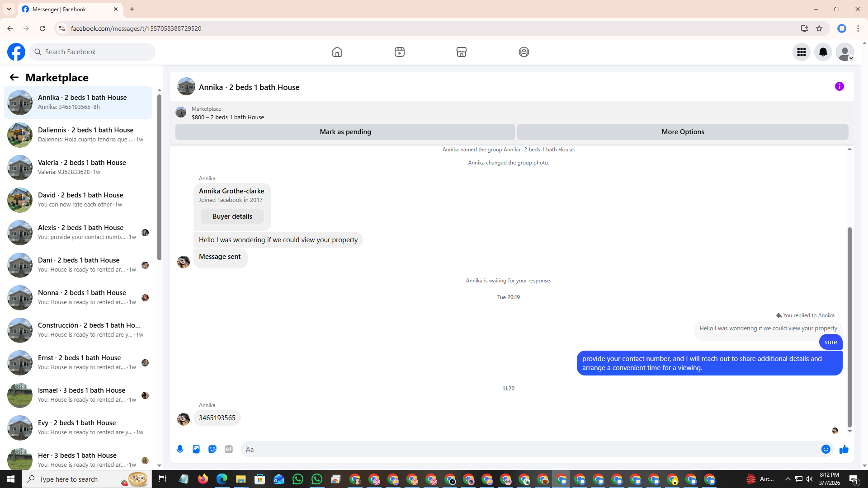Open the Windows notification center
Image resolution: width=868 pixels, height=488 pixels.
854,479
